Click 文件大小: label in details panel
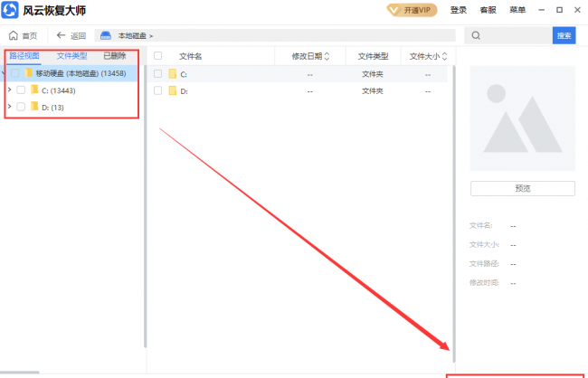Screen dimensions: 588x378 (484, 244)
